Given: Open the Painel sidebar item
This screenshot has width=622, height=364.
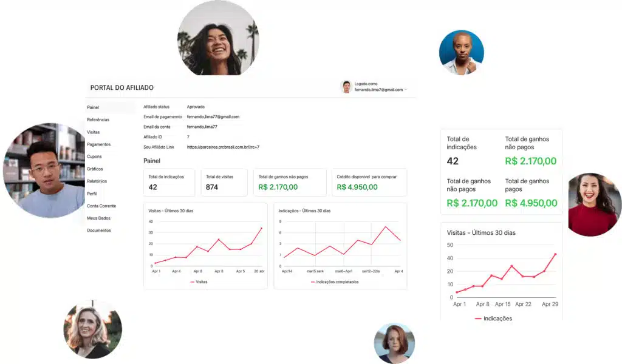Looking at the screenshot, I should click(x=93, y=107).
